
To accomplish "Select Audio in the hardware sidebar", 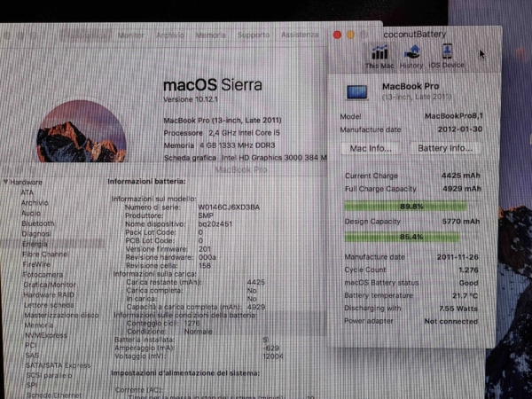I will pos(31,214).
